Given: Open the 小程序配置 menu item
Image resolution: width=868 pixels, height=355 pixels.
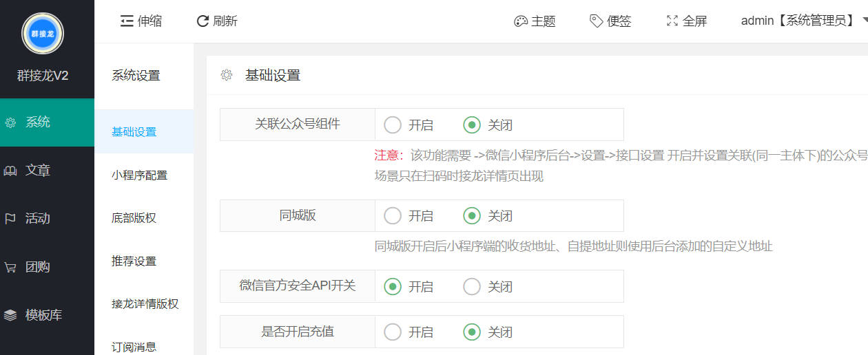Looking at the screenshot, I should tap(139, 175).
